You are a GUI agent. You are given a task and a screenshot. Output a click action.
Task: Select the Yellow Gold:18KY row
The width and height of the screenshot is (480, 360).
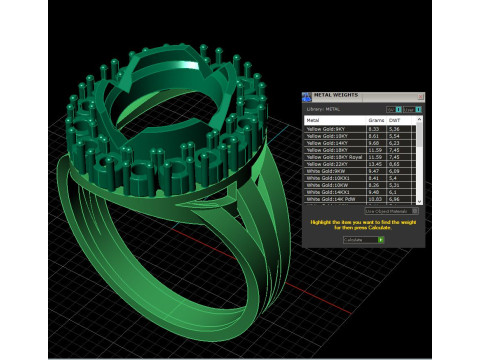[x=360, y=150]
